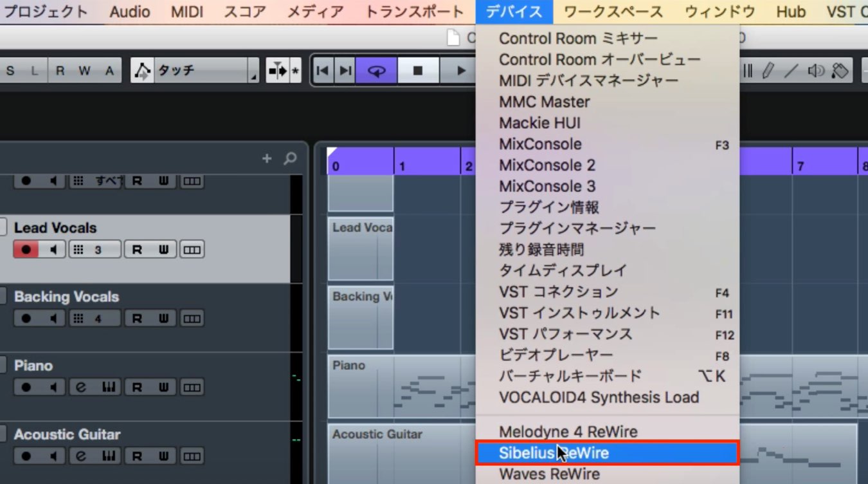The width and height of the screenshot is (868, 484).
Task: Open track search with magnifier icon
Action: click(290, 158)
